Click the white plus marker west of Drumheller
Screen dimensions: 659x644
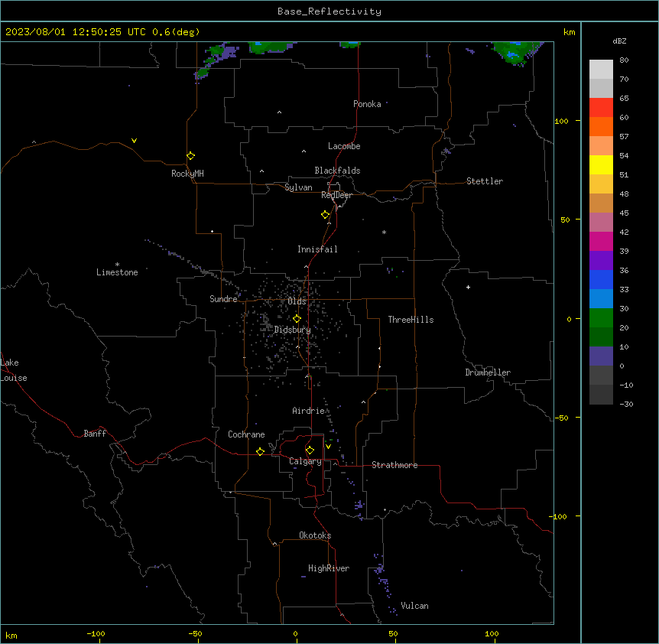tap(468, 287)
